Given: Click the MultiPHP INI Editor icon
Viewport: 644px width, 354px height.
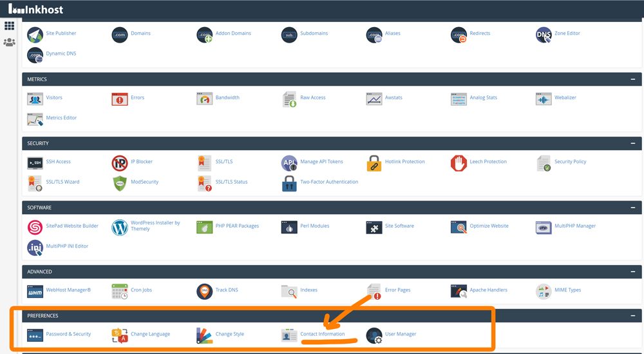Looking at the screenshot, I should tap(35, 248).
